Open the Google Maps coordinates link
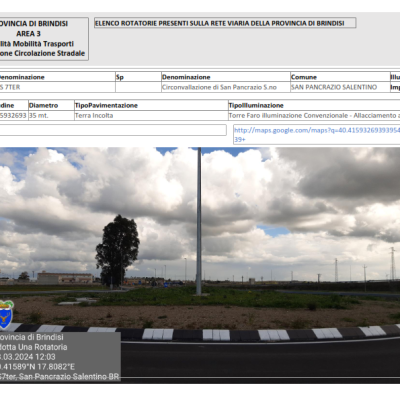 (x=317, y=134)
